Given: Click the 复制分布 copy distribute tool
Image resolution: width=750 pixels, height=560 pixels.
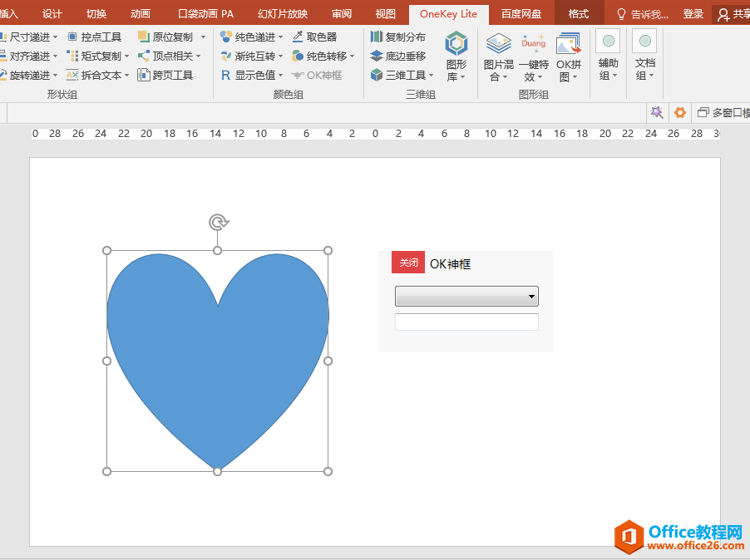Looking at the screenshot, I should [397, 37].
